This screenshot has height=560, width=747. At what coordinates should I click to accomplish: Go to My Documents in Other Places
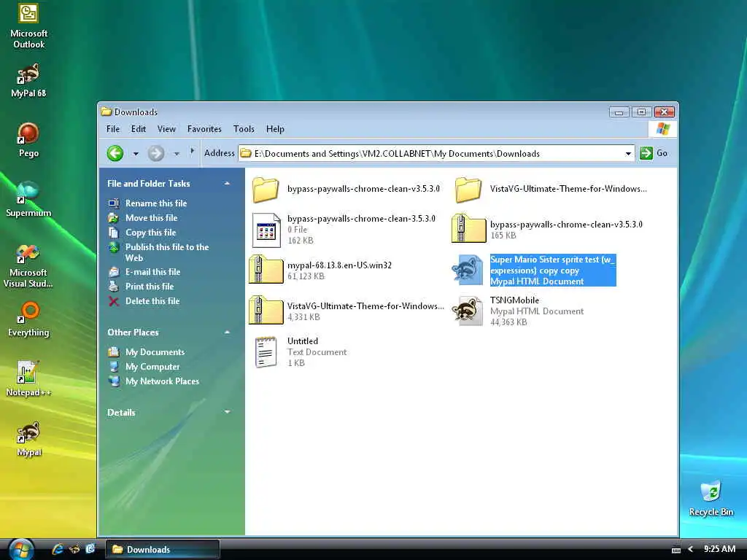pyautogui.click(x=155, y=352)
